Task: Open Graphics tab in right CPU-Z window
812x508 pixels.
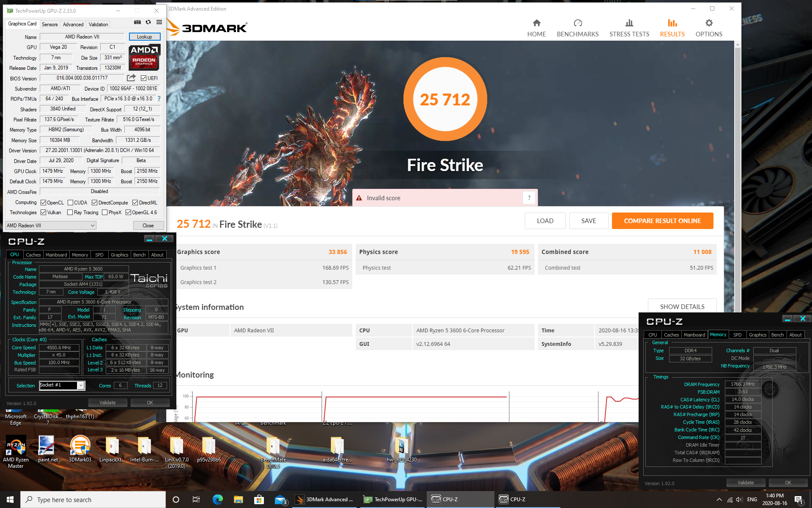Action: coord(757,335)
